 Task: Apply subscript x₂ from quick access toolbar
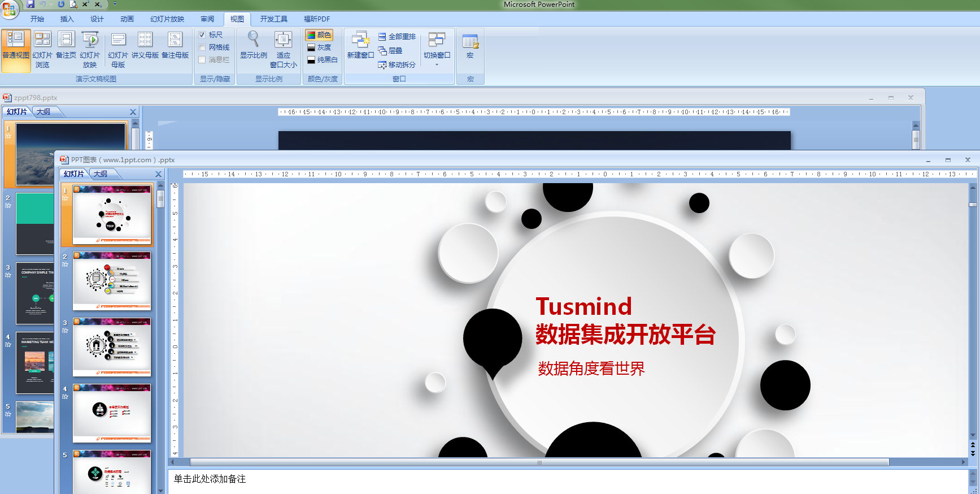(x=98, y=4)
